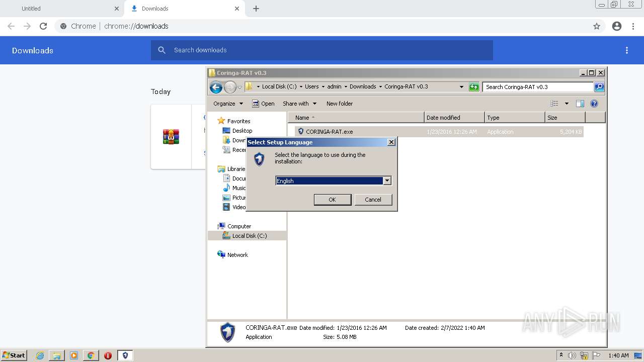Click the network tray icon

(x=584, y=355)
